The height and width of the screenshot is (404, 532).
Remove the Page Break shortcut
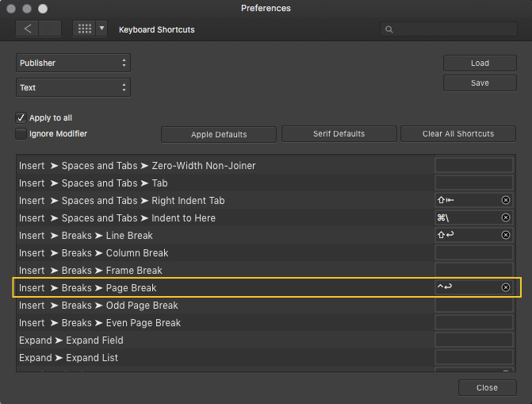pyautogui.click(x=506, y=287)
